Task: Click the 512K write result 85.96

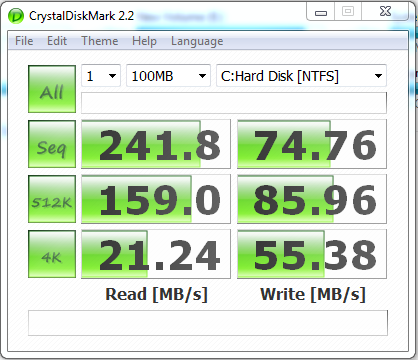Action: point(312,199)
